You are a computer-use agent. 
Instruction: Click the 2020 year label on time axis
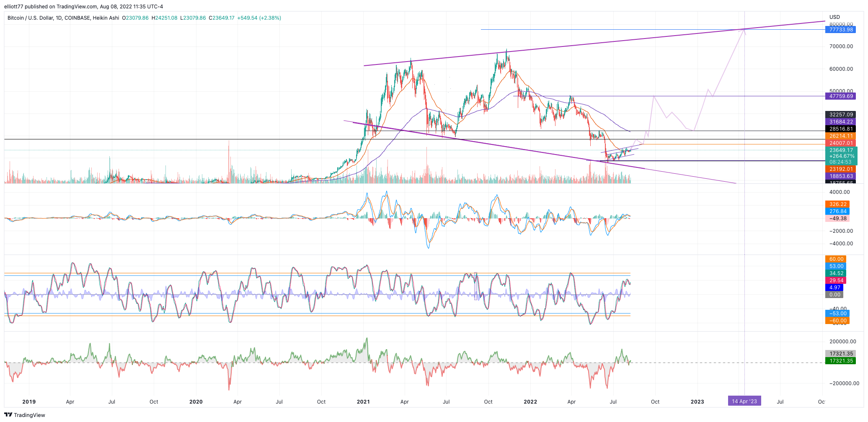point(196,401)
